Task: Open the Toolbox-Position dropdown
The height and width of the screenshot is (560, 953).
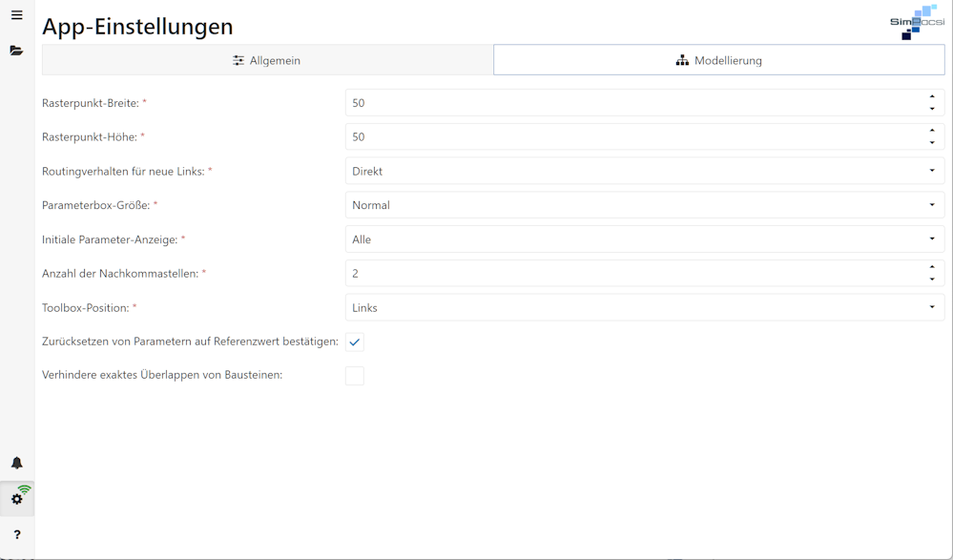Action: click(643, 307)
